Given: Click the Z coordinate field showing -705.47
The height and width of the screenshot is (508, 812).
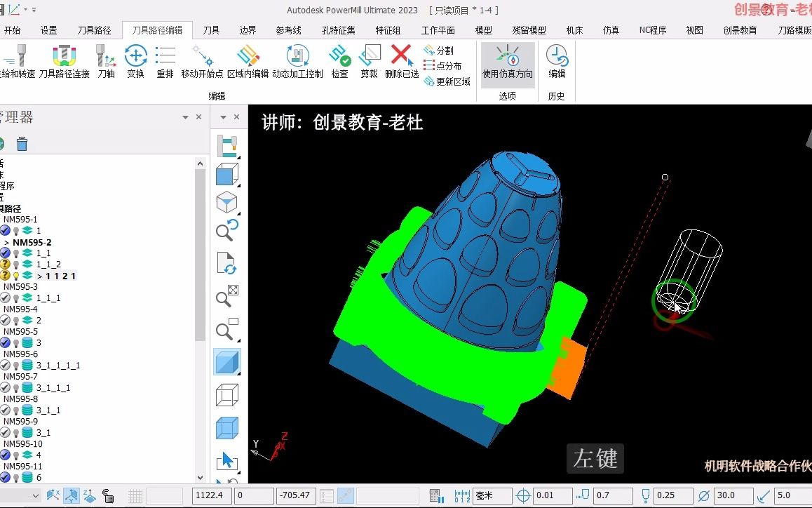Looking at the screenshot, I should pyautogui.click(x=297, y=495).
